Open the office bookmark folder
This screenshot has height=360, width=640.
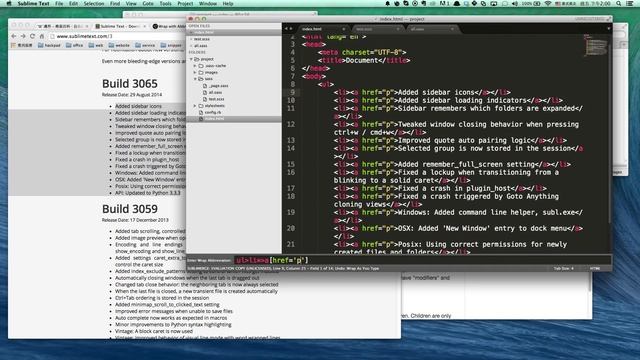tap(74, 45)
